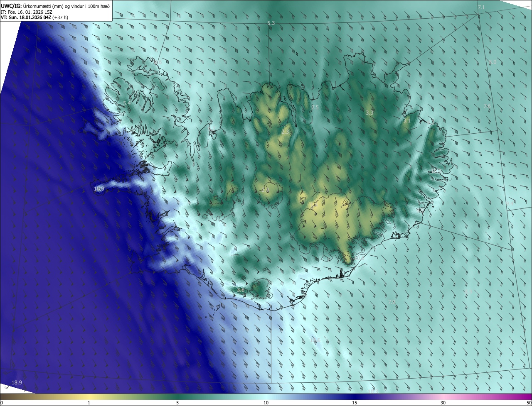Click the 5 tick on the color scale
This screenshot has width=532, height=406.
pyautogui.click(x=177, y=403)
